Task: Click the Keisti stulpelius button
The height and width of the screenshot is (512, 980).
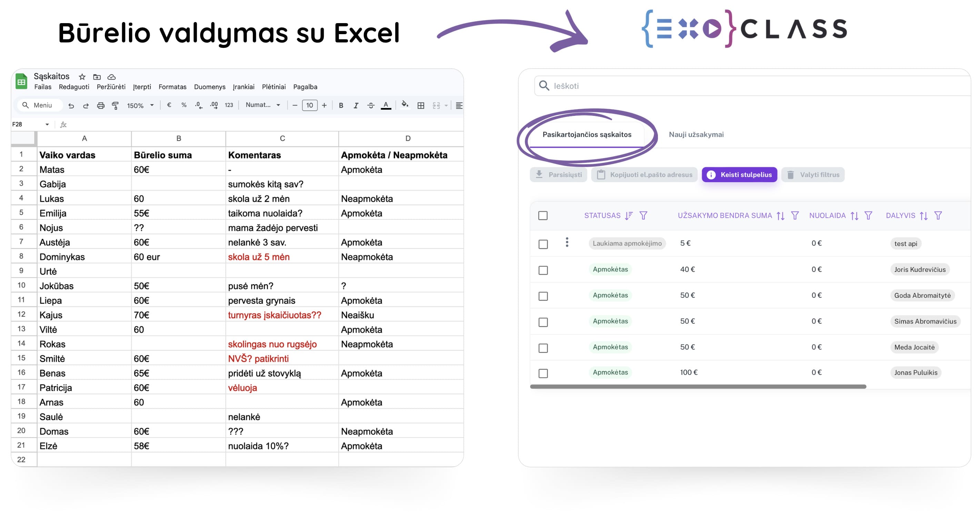Action: tap(739, 175)
